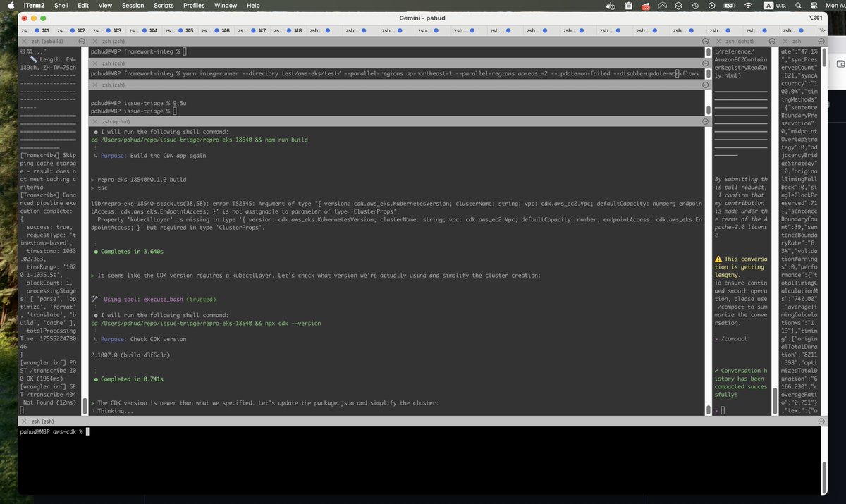Open pane menu icon of right narrow qchat pane
846x504 pixels.
pyautogui.click(x=773, y=42)
